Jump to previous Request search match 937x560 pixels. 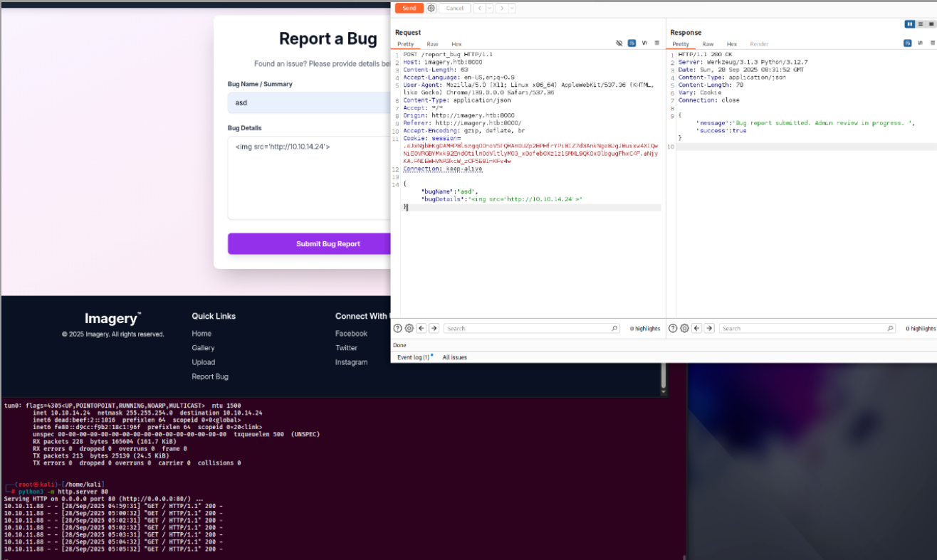click(422, 329)
